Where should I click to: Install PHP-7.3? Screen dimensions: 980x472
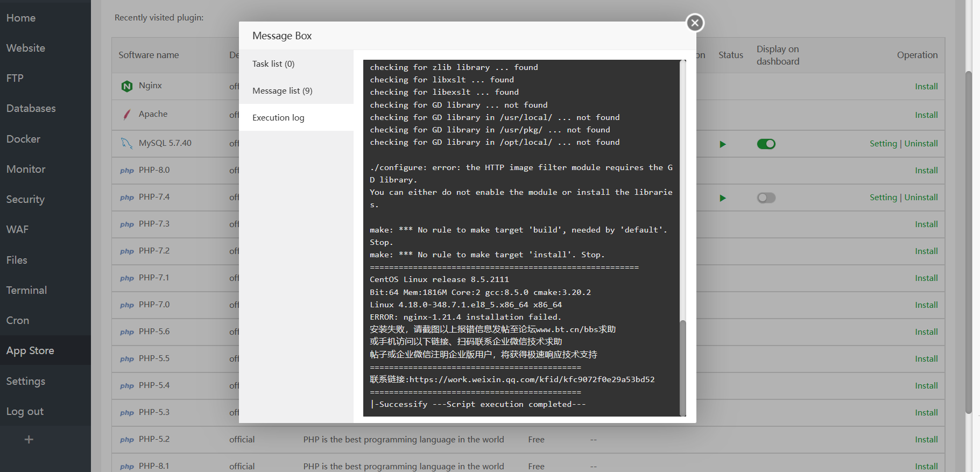pyautogui.click(x=926, y=224)
